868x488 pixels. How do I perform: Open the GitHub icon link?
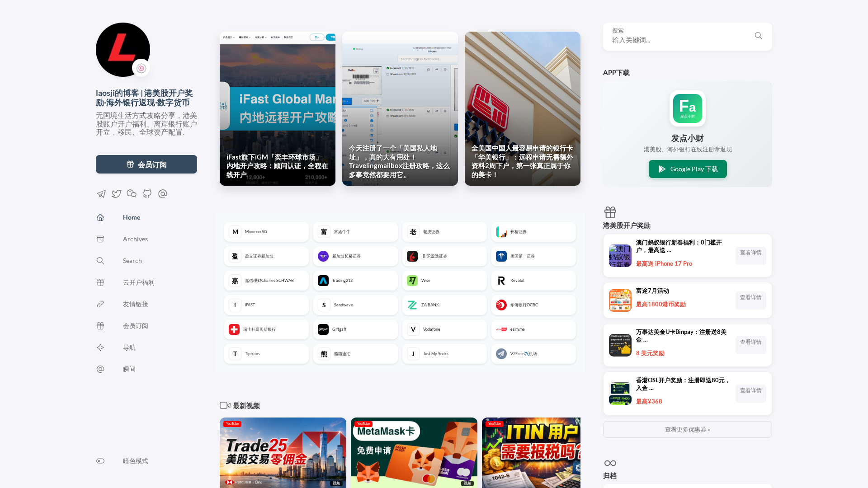[x=147, y=194]
